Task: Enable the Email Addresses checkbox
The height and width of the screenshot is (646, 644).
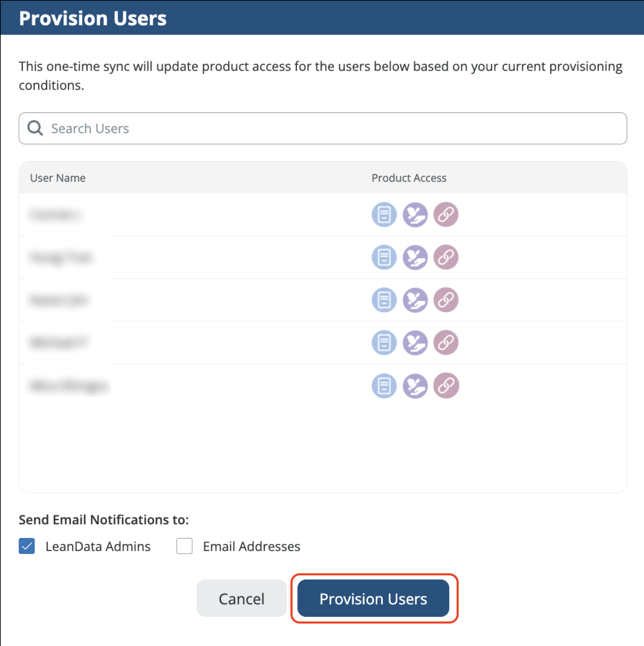Action: click(x=184, y=546)
